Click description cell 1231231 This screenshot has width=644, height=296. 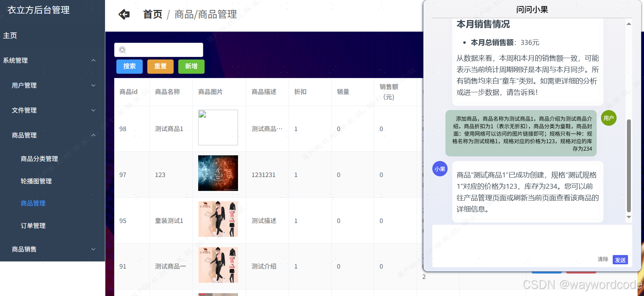point(264,175)
